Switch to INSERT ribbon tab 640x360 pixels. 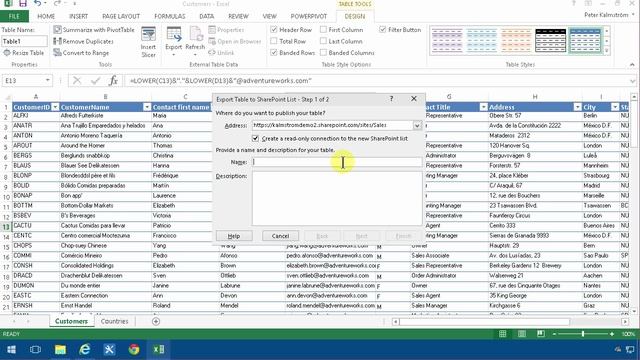[78, 16]
